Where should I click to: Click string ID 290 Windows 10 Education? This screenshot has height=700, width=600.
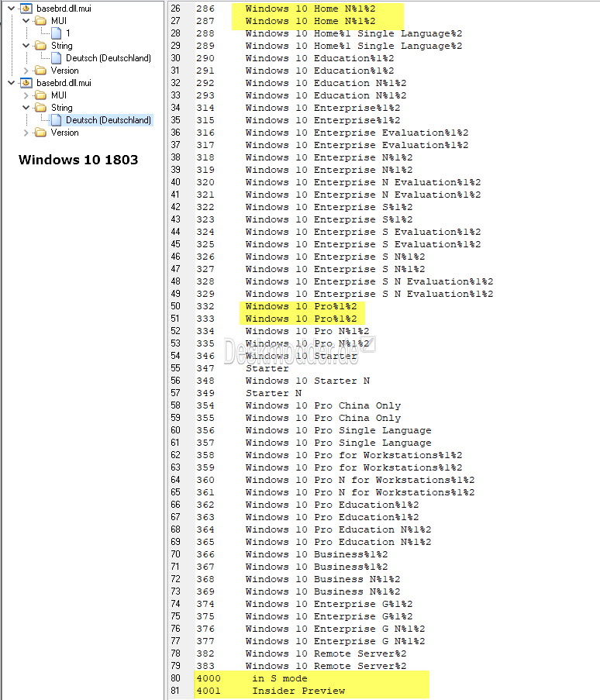tap(319, 58)
